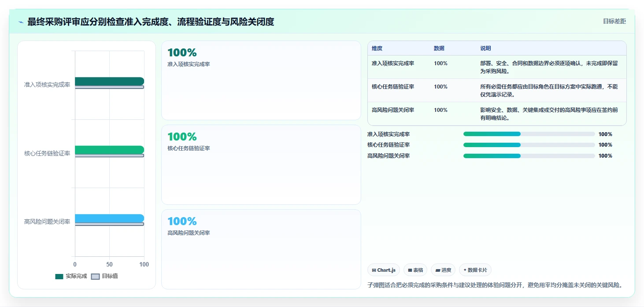Open the 核心任务链验证率 100% data card
This screenshot has width=644, height=307.
click(261, 165)
